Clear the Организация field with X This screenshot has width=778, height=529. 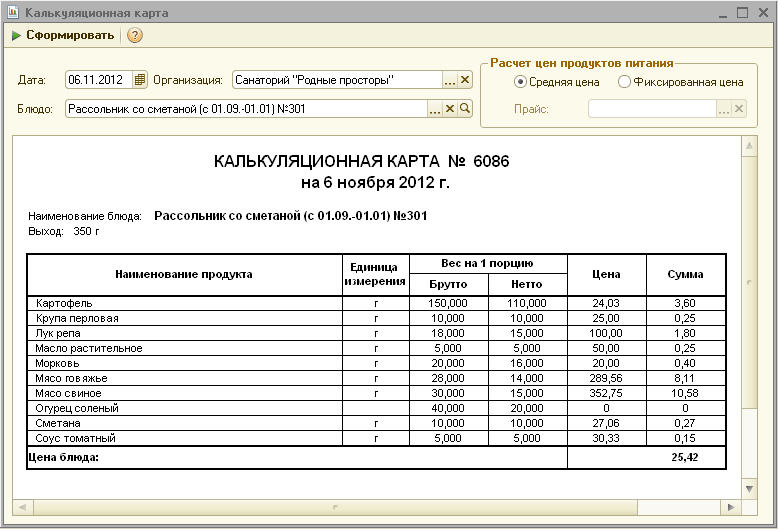point(465,80)
